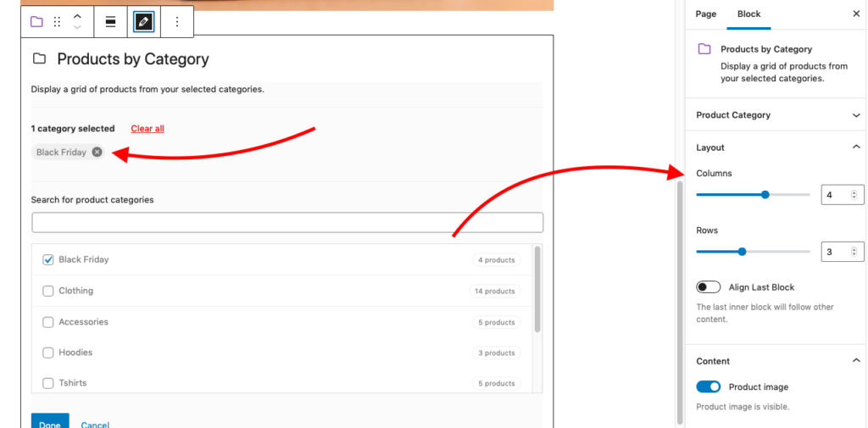Click the Cancel link
Image resolution: width=868 pixels, height=428 pixels.
pyautogui.click(x=95, y=425)
